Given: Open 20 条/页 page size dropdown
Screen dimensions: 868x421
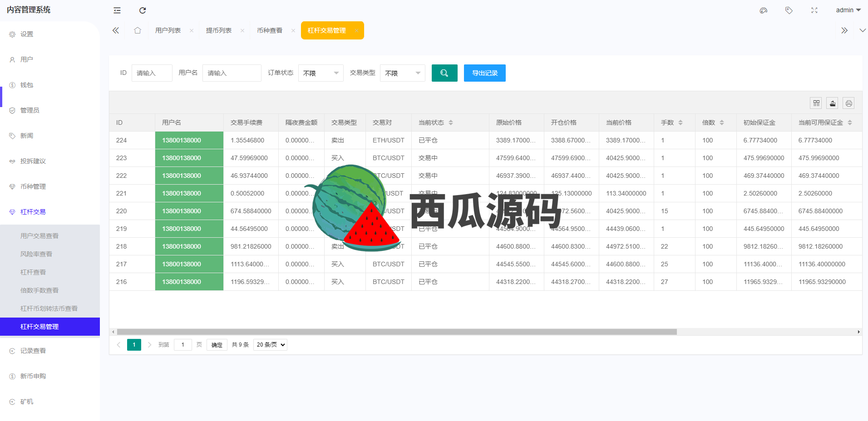Looking at the screenshot, I should [270, 345].
